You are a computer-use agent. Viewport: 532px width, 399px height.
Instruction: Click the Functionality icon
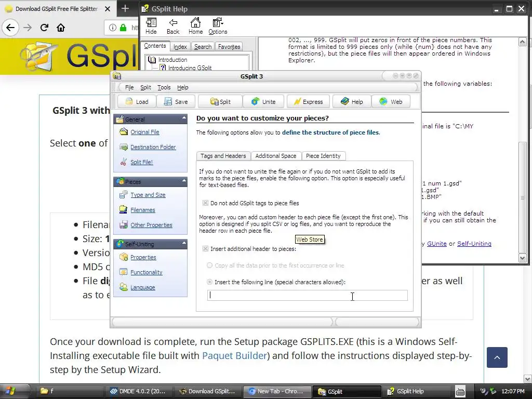(x=124, y=272)
